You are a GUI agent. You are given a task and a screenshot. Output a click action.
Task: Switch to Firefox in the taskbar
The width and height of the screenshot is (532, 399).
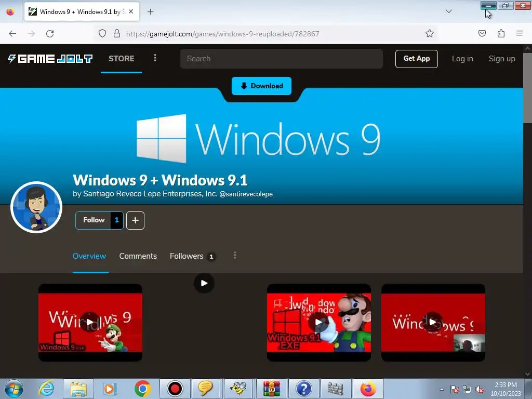click(x=368, y=389)
